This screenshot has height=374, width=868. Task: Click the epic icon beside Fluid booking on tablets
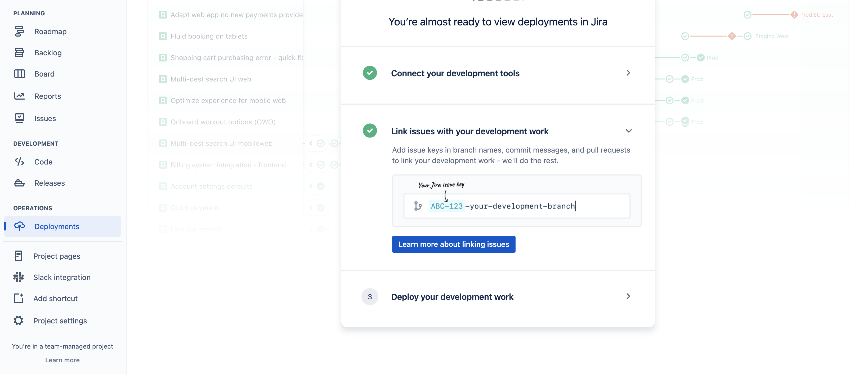click(163, 36)
